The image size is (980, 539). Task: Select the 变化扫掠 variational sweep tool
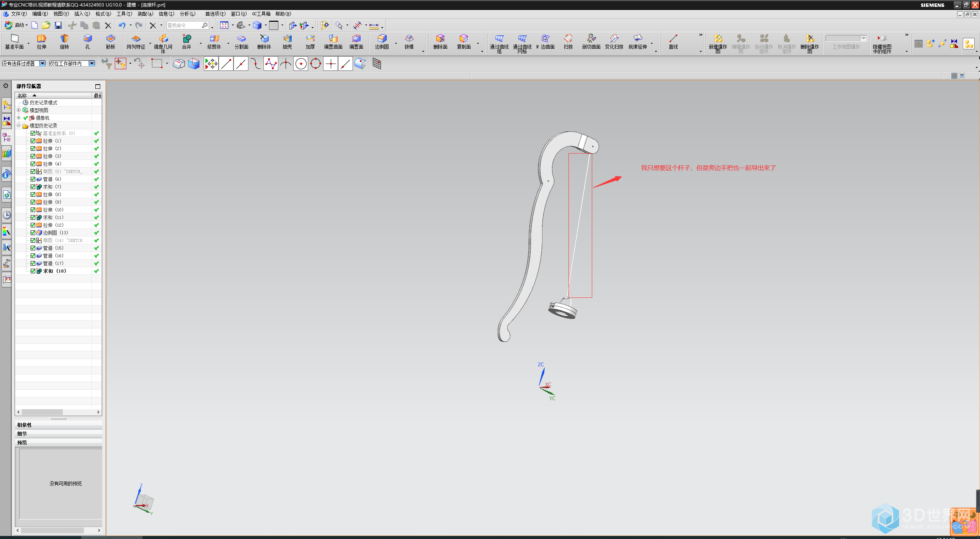(x=614, y=42)
